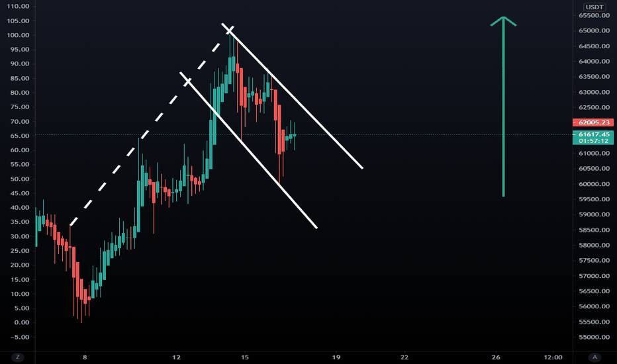Click the 63000.00 price scale label
Image resolution: width=617 pixels, height=364 pixels.
(x=594, y=92)
